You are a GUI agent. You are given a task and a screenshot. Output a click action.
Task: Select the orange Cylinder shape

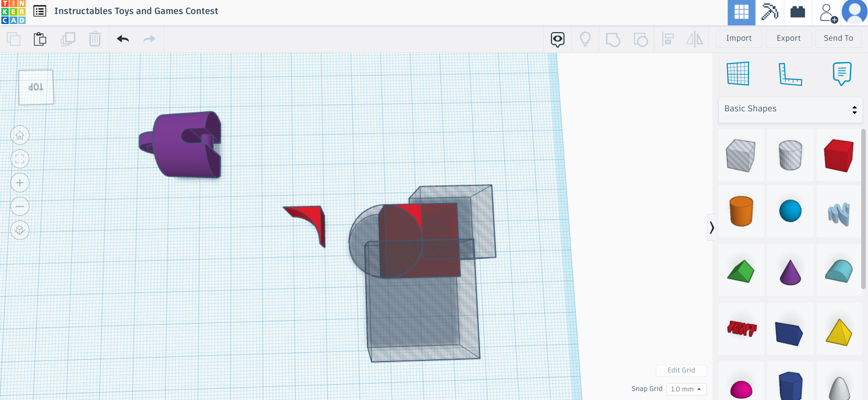click(x=741, y=211)
